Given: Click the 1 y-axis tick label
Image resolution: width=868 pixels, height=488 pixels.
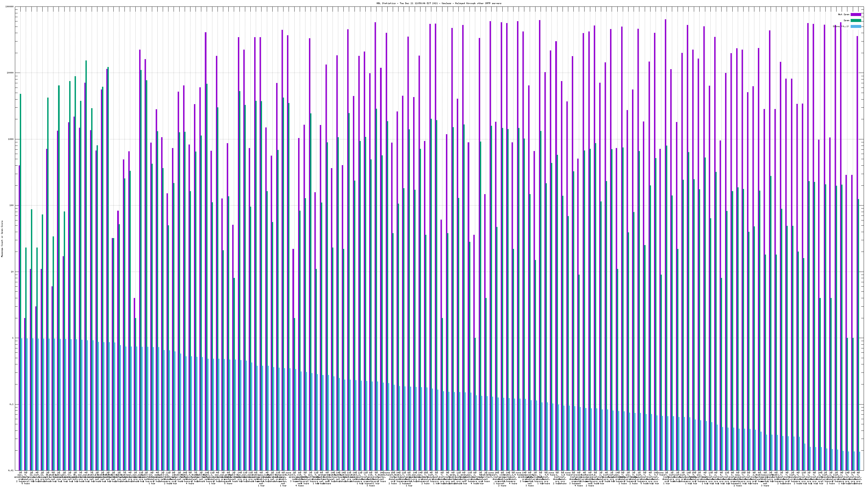Looking at the screenshot, I should click(x=13, y=338).
